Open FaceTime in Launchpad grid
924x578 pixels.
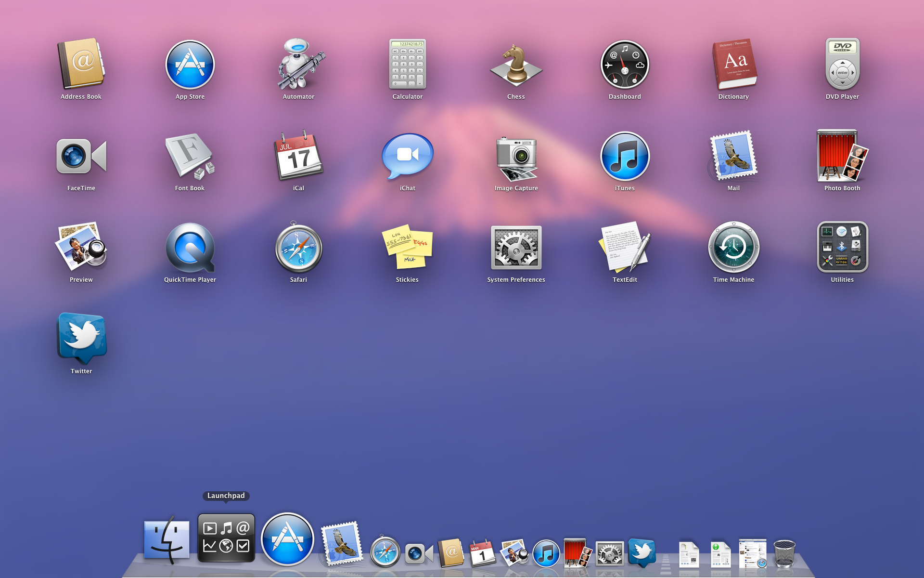[81, 156]
